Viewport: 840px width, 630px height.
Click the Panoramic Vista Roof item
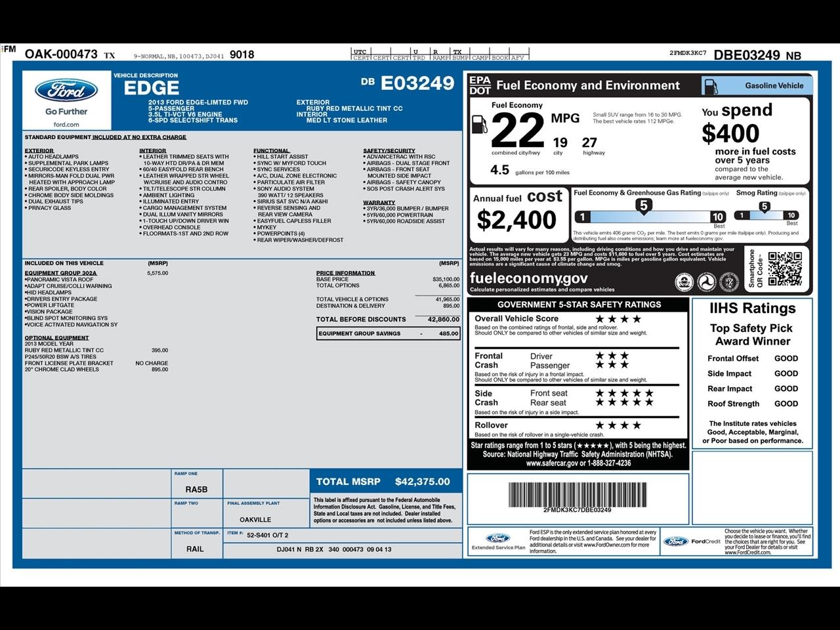click(x=60, y=280)
